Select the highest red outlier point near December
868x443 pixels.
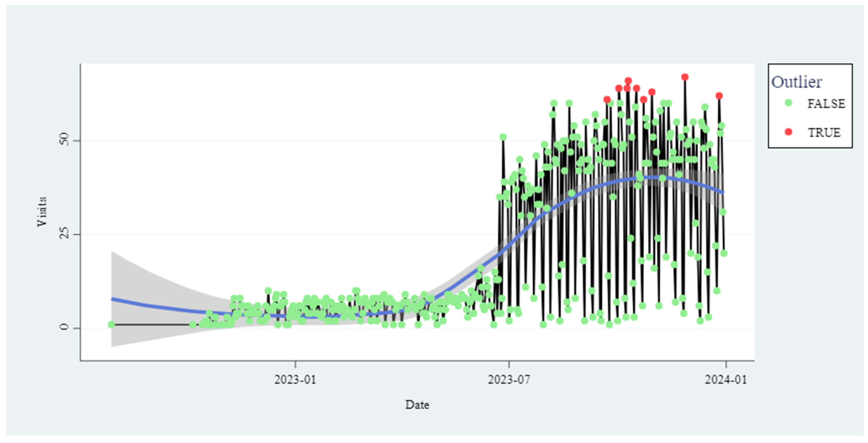685,77
